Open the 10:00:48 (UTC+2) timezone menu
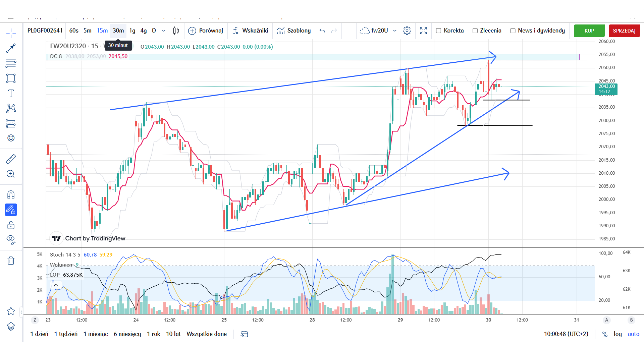 click(x=566, y=334)
